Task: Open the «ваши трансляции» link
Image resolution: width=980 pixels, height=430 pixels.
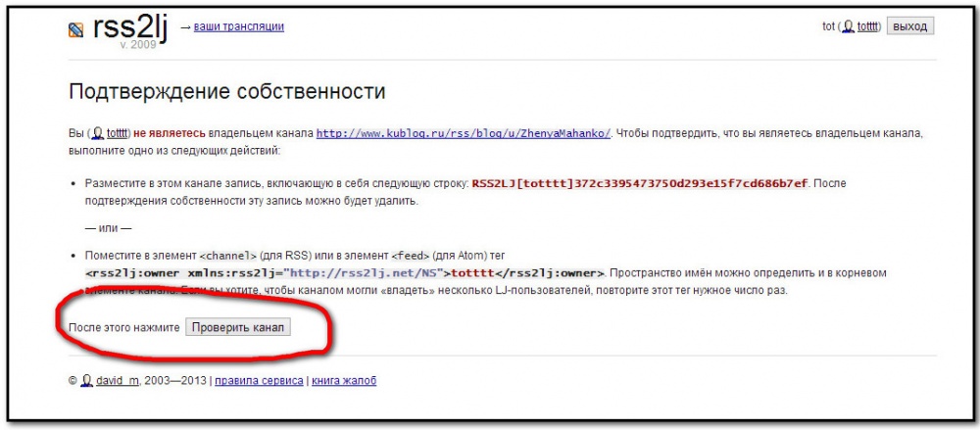Action: tap(239, 26)
